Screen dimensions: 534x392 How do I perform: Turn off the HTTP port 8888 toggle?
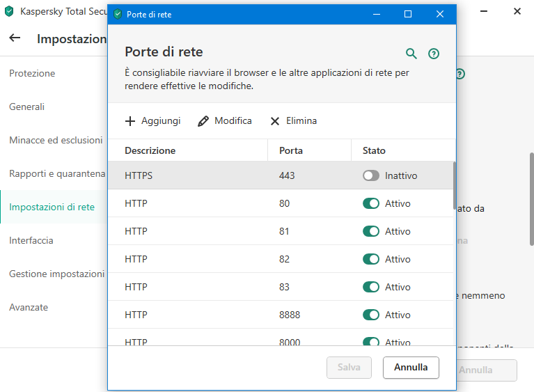(x=371, y=315)
